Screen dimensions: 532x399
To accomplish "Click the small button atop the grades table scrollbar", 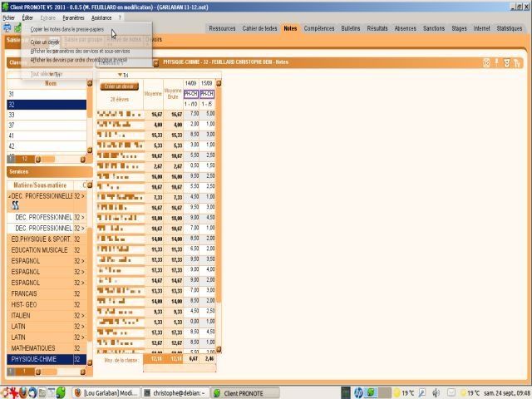I will pyautogui.click(x=219, y=83).
